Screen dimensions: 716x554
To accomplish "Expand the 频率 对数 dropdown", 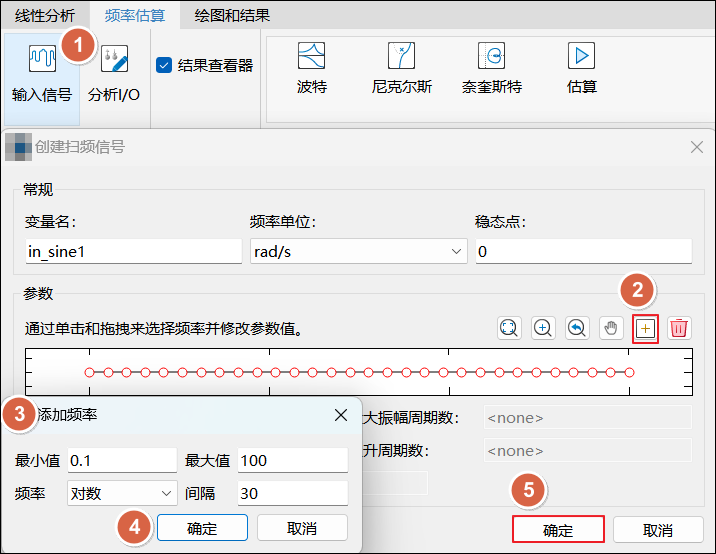I will click(x=122, y=493).
